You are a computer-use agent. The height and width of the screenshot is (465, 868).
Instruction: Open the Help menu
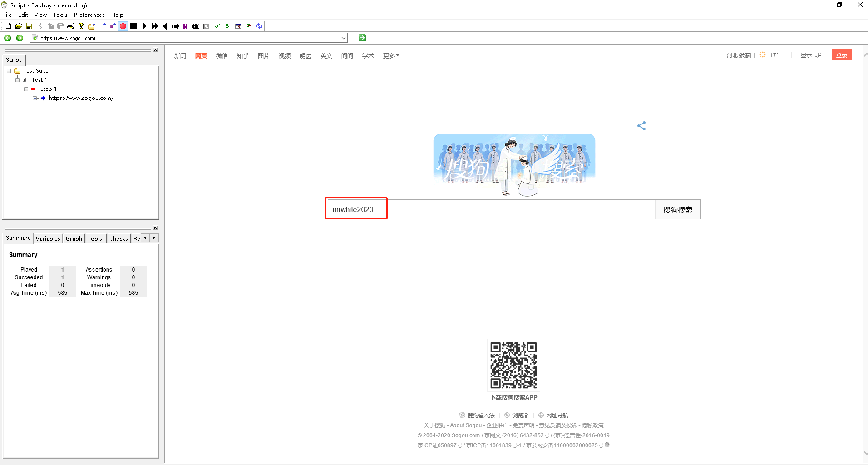[x=117, y=15]
